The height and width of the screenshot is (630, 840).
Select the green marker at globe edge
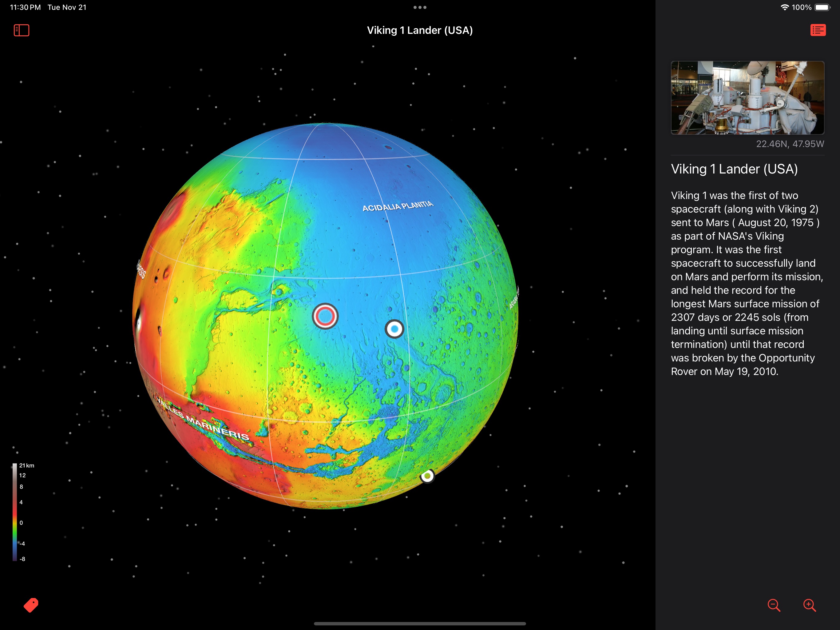(x=428, y=476)
